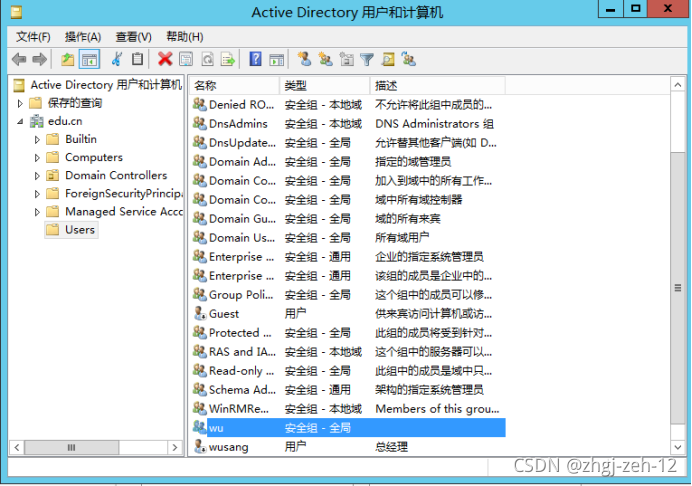Sort by the 名称 column header
Viewport: 692px width, 486px height.
pos(234,85)
